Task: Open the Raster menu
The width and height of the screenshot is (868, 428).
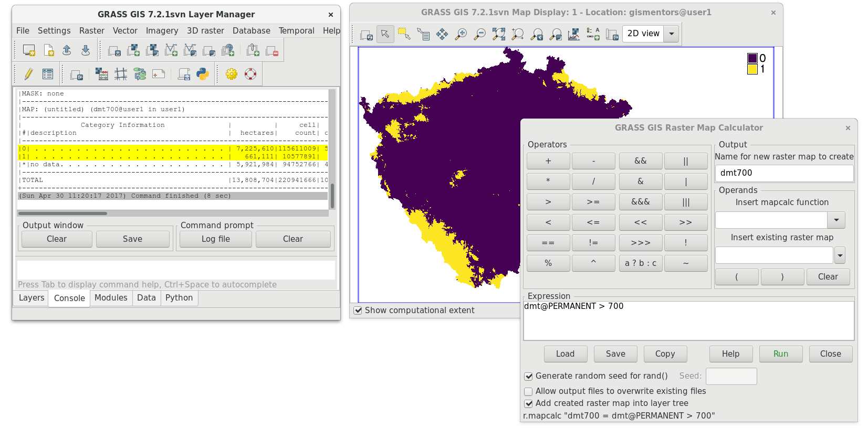Action: pyautogui.click(x=92, y=31)
